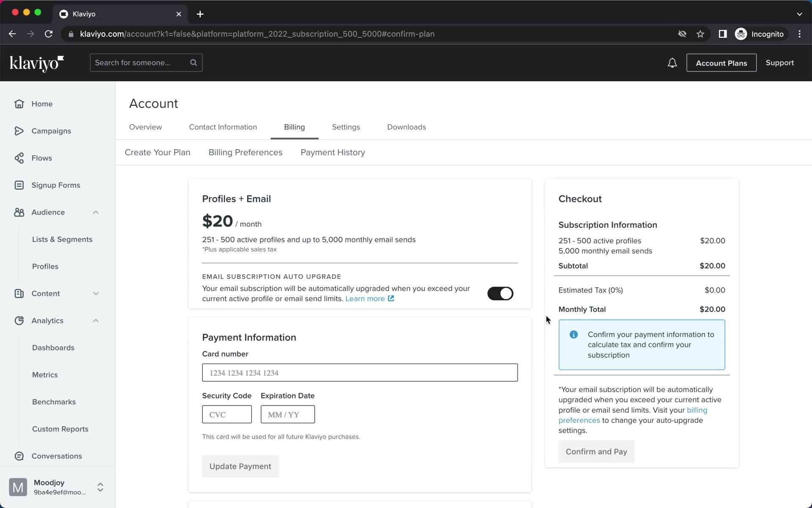Go back with the browser back arrow

(12, 34)
